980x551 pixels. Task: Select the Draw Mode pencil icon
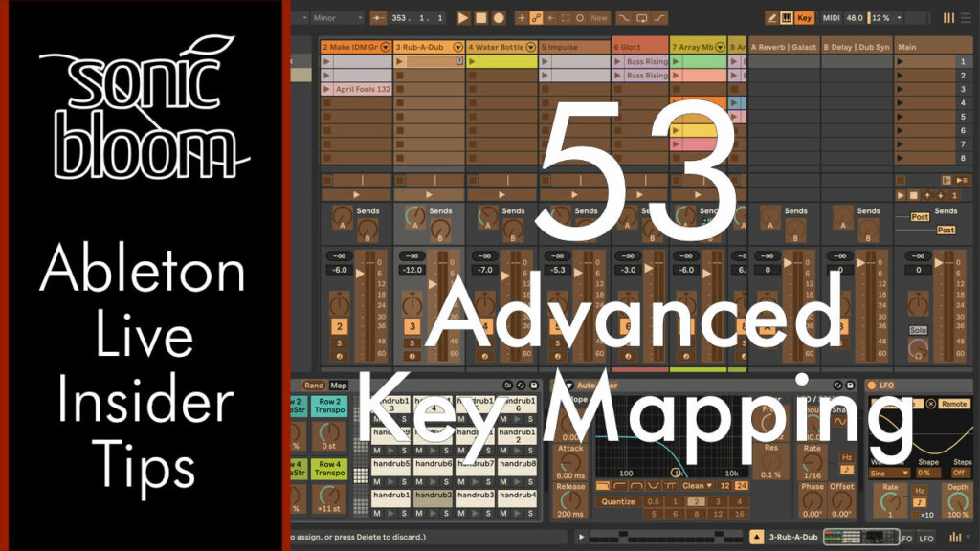pos(771,16)
